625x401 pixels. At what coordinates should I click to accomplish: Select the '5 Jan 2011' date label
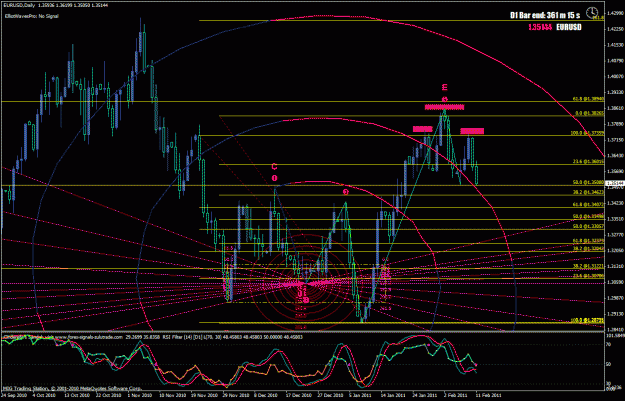click(x=361, y=395)
